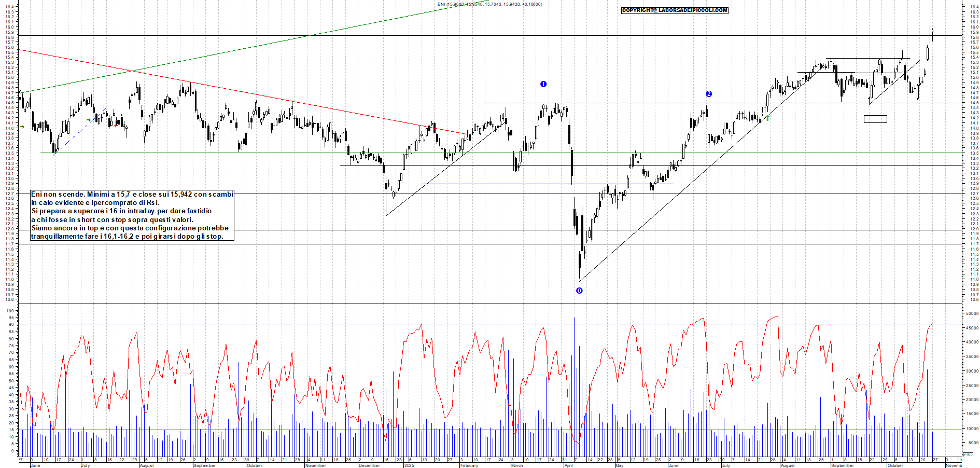This screenshot has height=468, width=980.
Task: Select the empty rectangle annotation near recent candles
Action: [x=875, y=119]
